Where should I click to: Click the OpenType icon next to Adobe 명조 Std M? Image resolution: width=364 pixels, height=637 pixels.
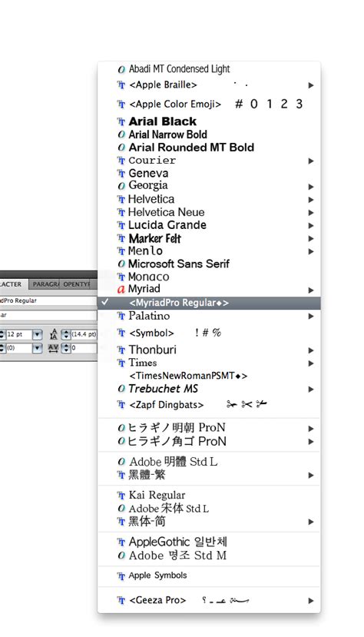point(121,556)
